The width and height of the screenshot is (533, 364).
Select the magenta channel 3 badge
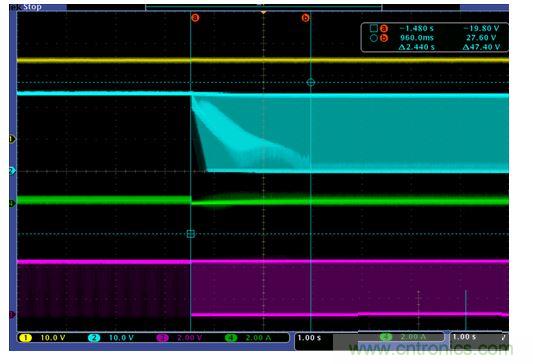pyautogui.click(x=162, y=338)
